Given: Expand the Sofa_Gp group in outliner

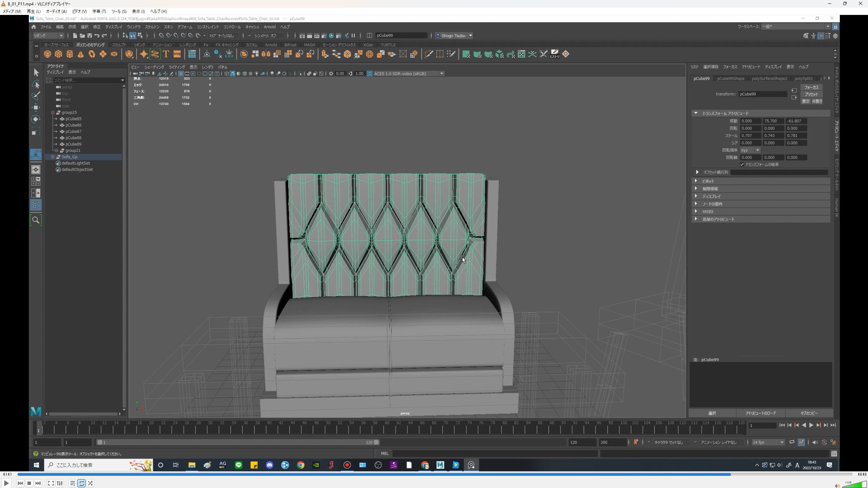Looking at the screenshot, I should [53, 157].
